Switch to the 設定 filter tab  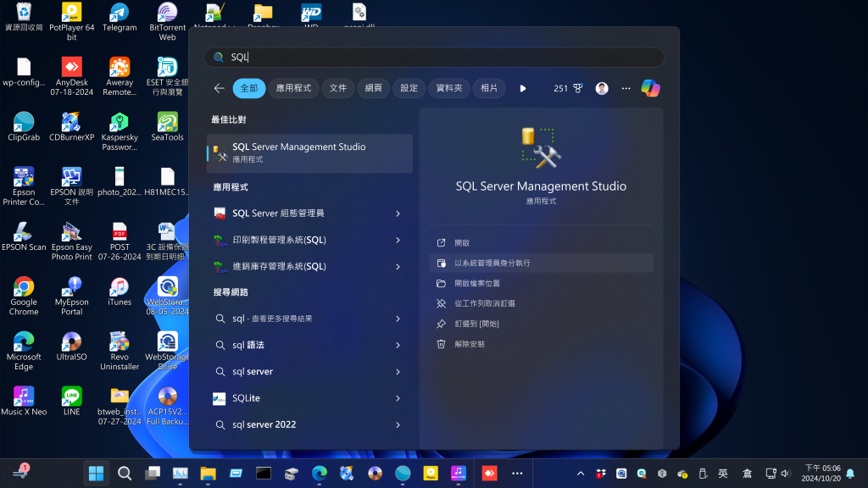409,88
